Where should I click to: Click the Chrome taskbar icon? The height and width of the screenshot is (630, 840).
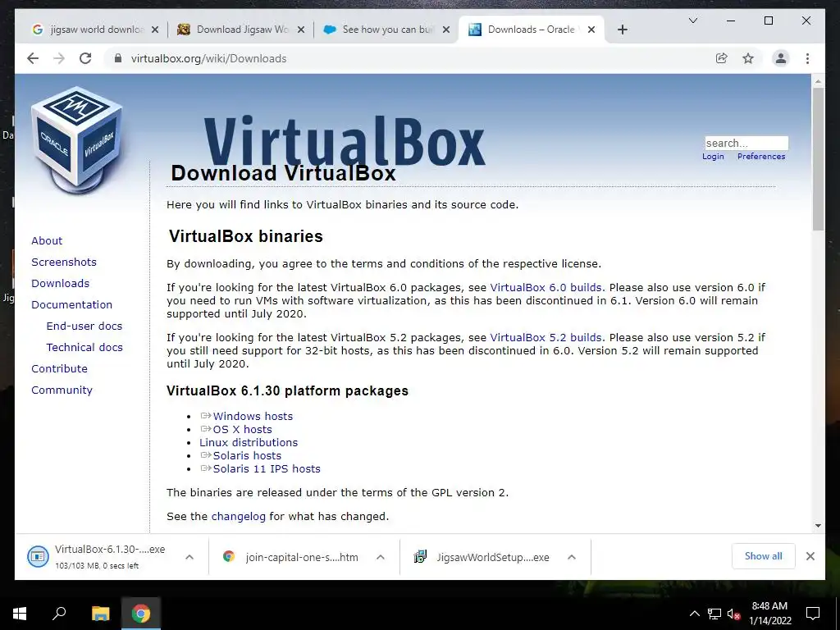pos(141,614)
